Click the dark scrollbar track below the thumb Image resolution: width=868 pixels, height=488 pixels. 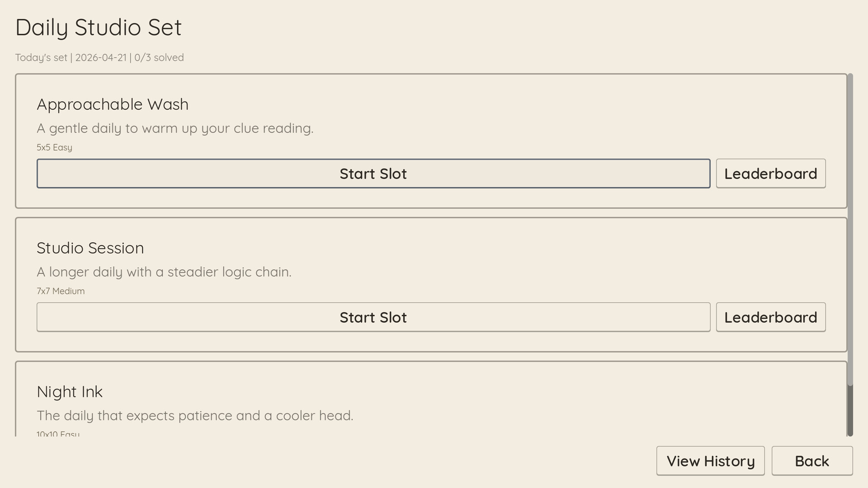pyautogui.click(x=850, y=410)
